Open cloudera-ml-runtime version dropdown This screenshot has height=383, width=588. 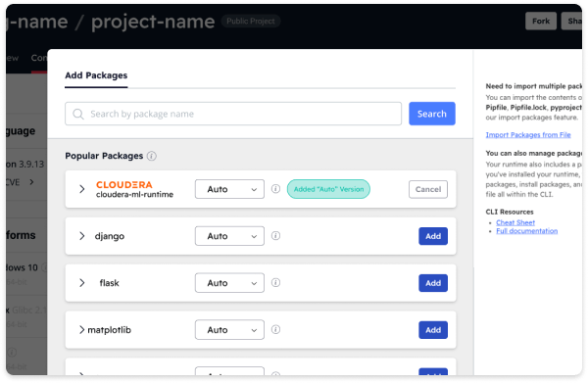[229, 189]
